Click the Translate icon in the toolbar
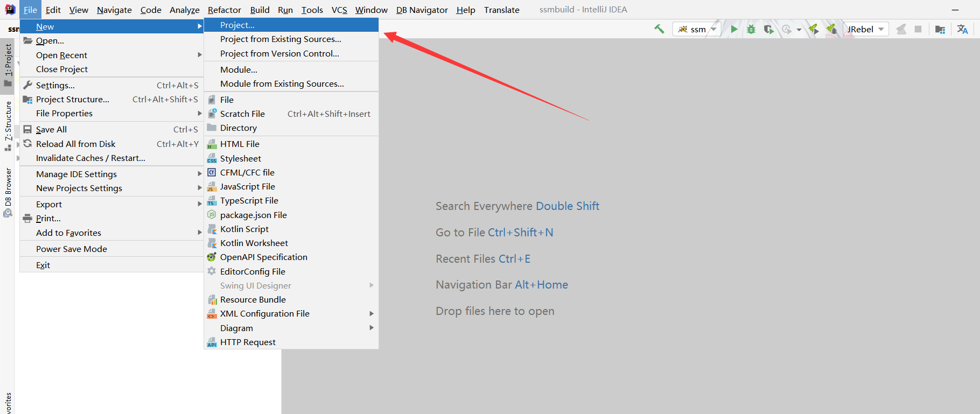Screen dimensions: 980x414 (963, 29)
